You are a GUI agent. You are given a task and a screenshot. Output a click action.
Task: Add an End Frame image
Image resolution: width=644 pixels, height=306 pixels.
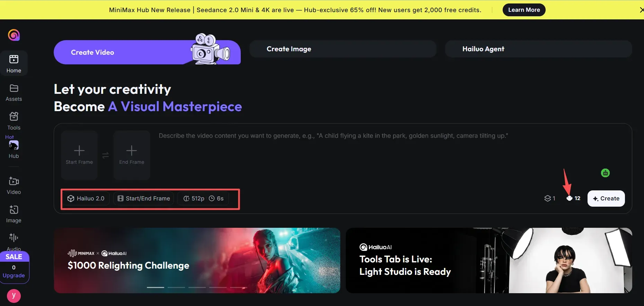132,155
